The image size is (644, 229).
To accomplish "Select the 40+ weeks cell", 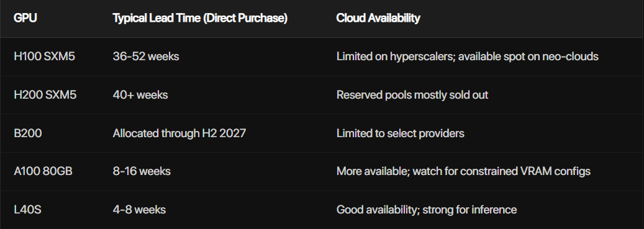I will click(x=140, y=95).
